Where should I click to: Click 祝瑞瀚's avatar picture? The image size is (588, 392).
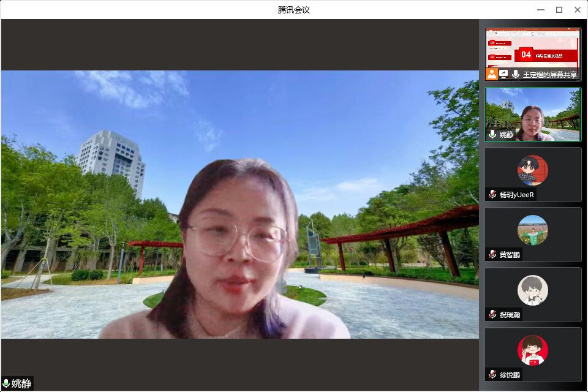point(533,290)
